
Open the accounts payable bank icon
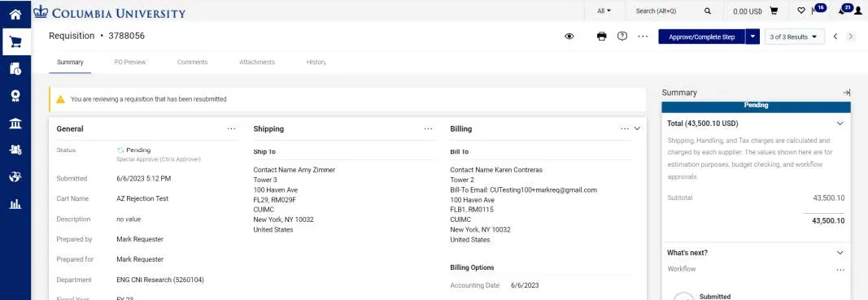pos(15,123)
